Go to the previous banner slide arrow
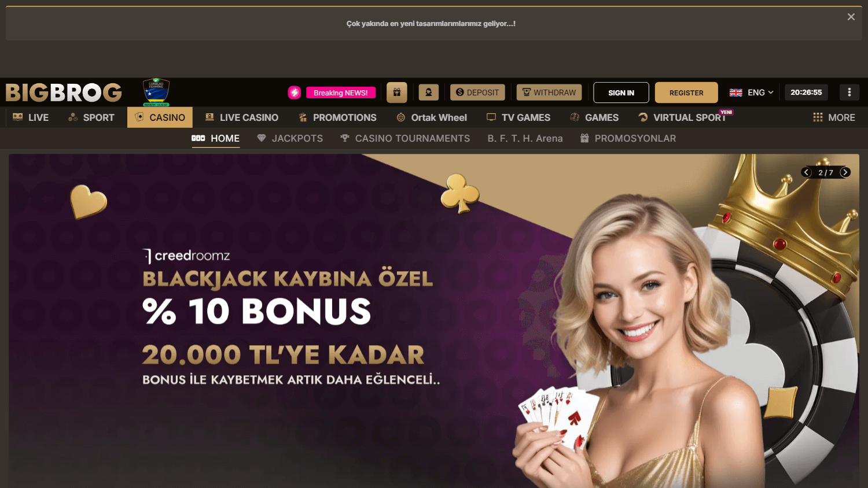This screenshot has height=488, width=868. point(807,172)
